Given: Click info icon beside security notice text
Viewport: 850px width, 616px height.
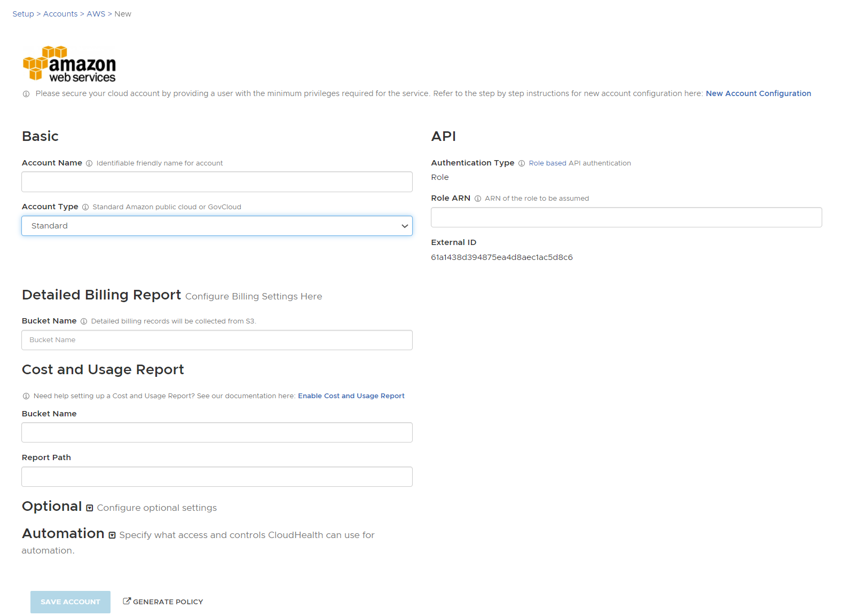Looking at the screenshot, I should pyautogui.click(x=26, y=94).
